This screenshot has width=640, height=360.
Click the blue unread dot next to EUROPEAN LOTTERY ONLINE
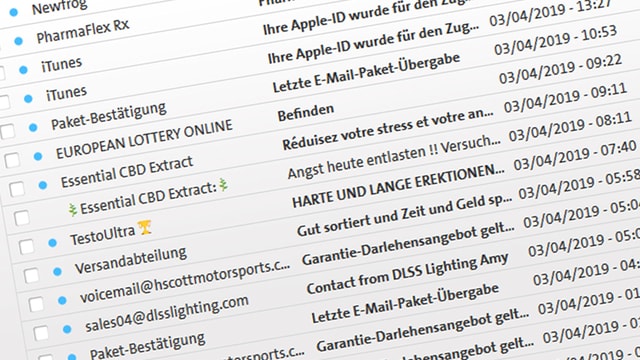click(x=38, y=156)
